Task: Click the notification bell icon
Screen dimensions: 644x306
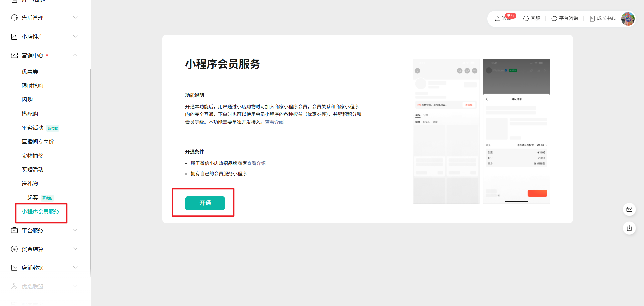Action: (497, 19)
